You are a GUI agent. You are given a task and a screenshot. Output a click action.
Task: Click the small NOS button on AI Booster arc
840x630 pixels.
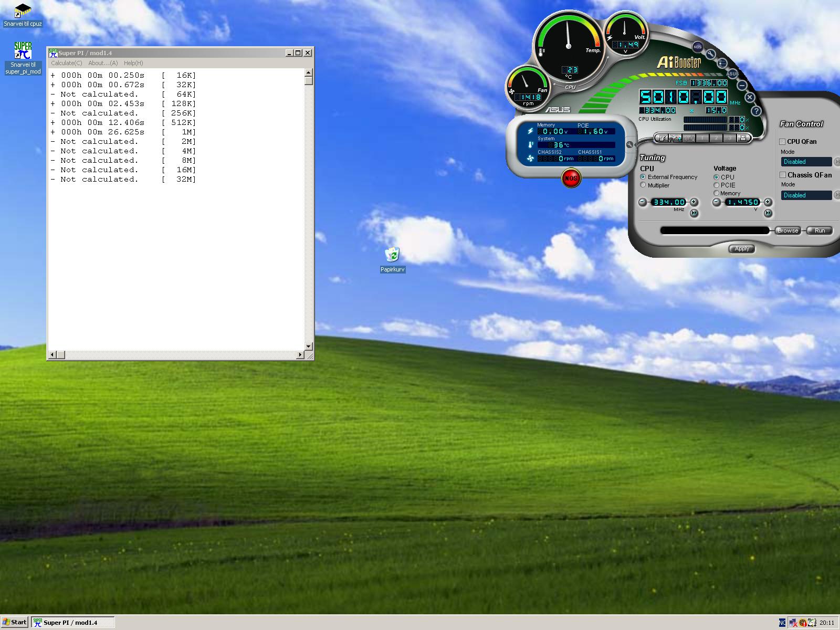pos(697,47)
